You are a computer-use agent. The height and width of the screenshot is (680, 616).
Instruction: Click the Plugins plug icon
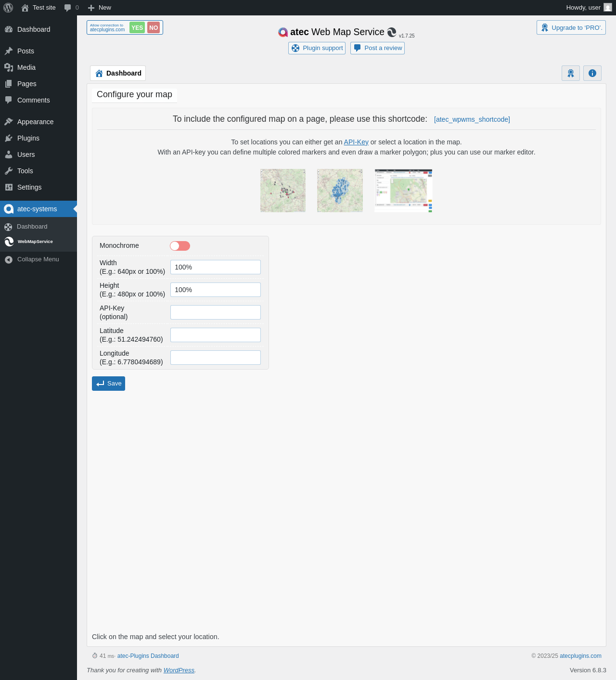coord(9,138)
